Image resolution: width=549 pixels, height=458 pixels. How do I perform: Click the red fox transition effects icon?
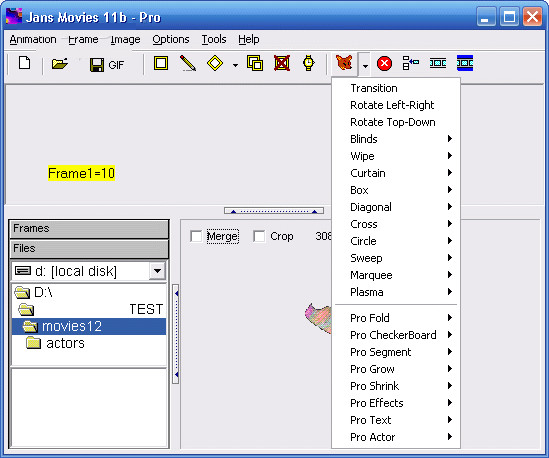point(344,63)
